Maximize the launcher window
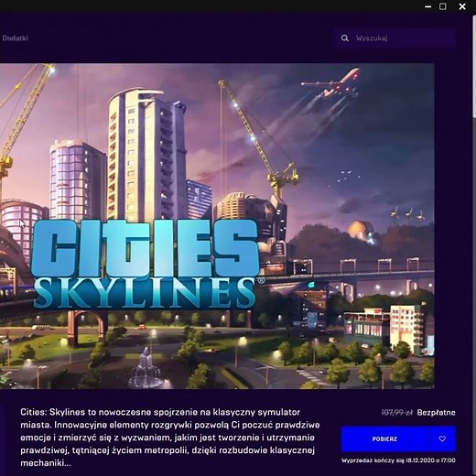476x476 pixels. pyautogui.click(x=443, y=6)
